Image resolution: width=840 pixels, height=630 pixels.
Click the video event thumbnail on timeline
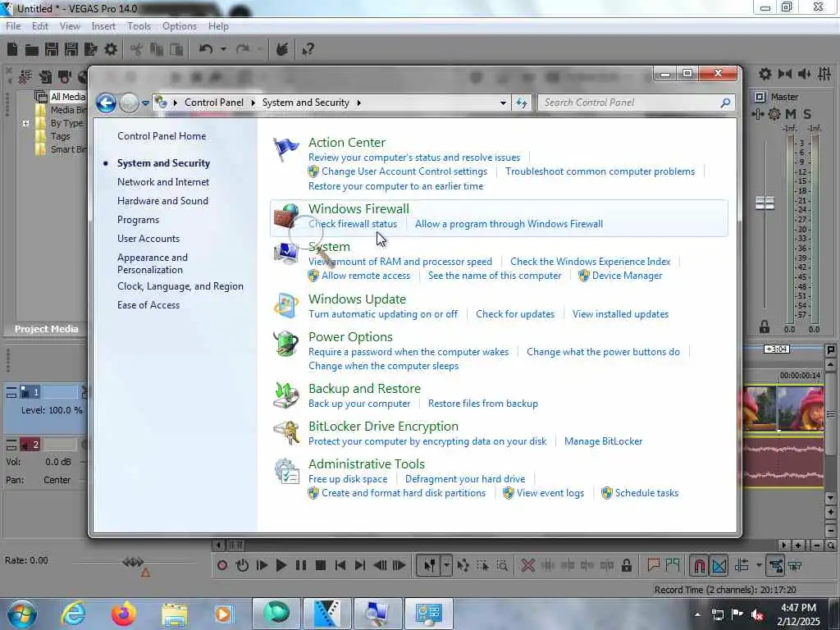point(783,409)
